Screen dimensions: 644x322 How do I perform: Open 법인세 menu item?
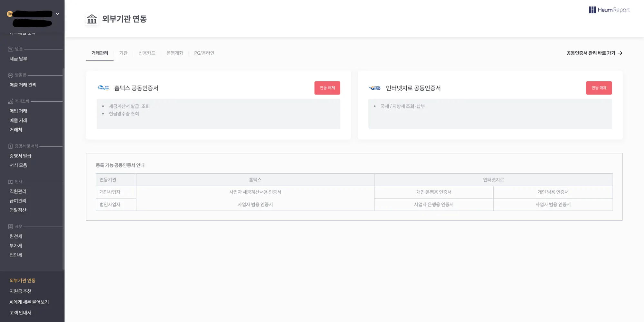coord(16,255)
